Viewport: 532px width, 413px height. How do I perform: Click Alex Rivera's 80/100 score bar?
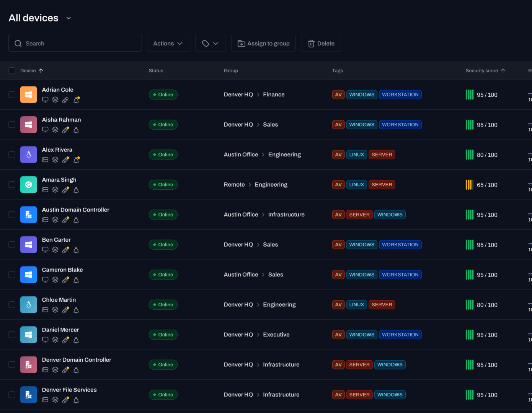(470, 154)
